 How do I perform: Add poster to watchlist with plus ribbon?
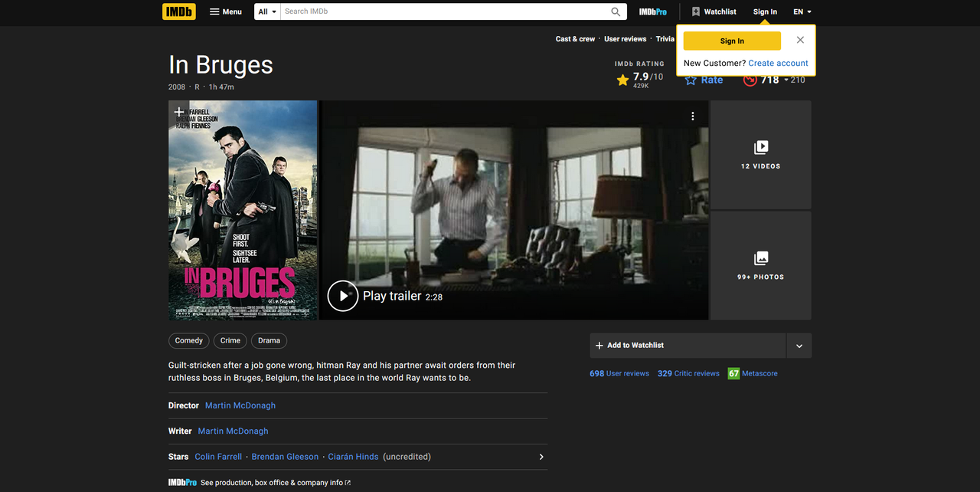179,112
